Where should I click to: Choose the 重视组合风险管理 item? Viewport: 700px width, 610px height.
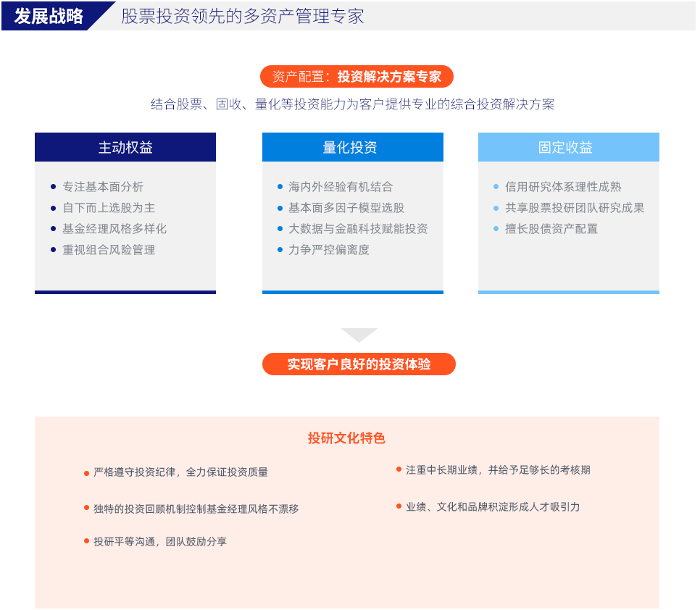click(x=109, y=250)
